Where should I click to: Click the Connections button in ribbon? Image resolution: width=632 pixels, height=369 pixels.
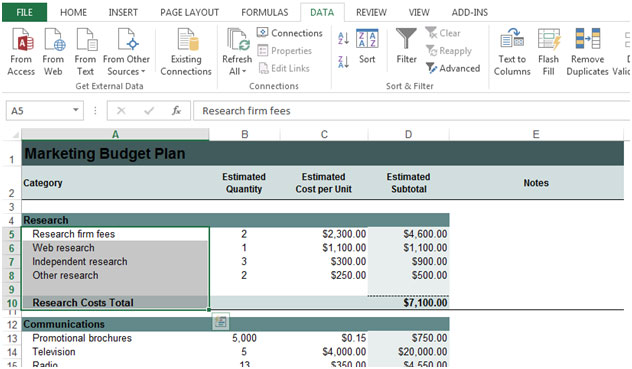point(290,33)
